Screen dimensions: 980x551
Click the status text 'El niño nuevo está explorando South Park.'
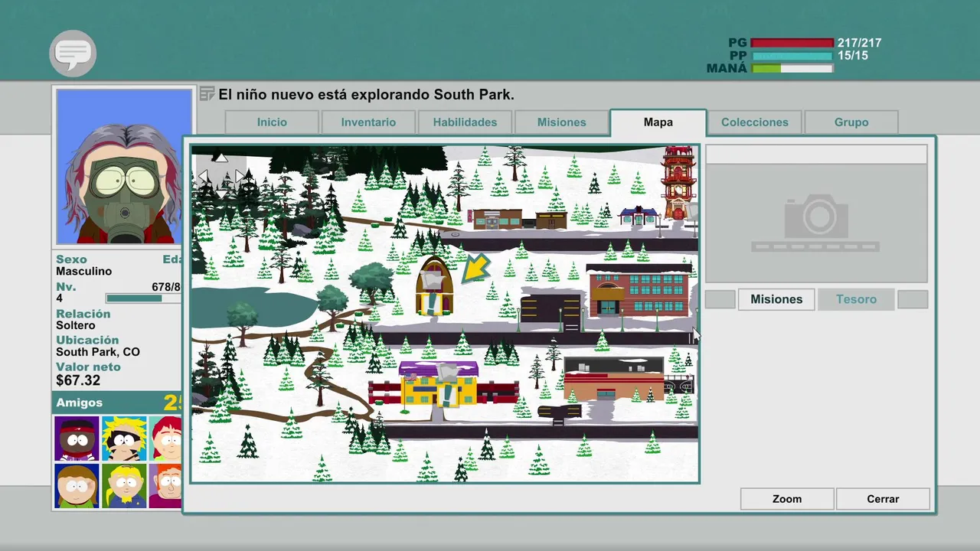click(366, 95)
